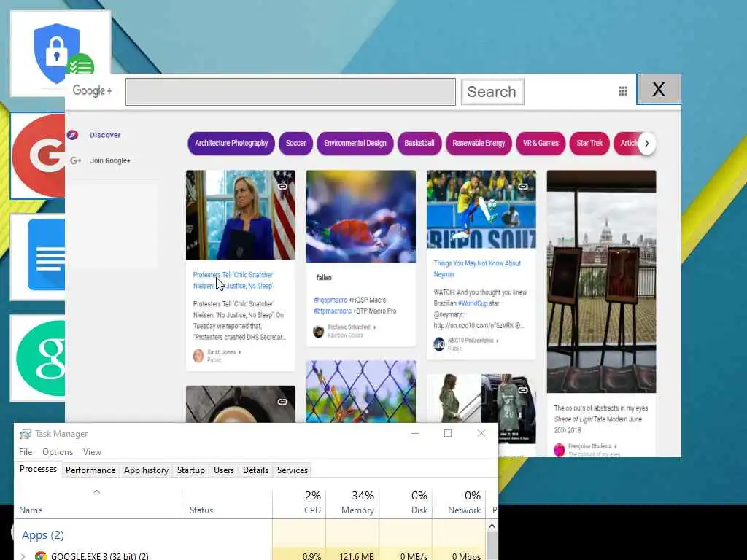
Task: Open the chain-link fence photo thumbnail
Action: click(x=360, y=392)
